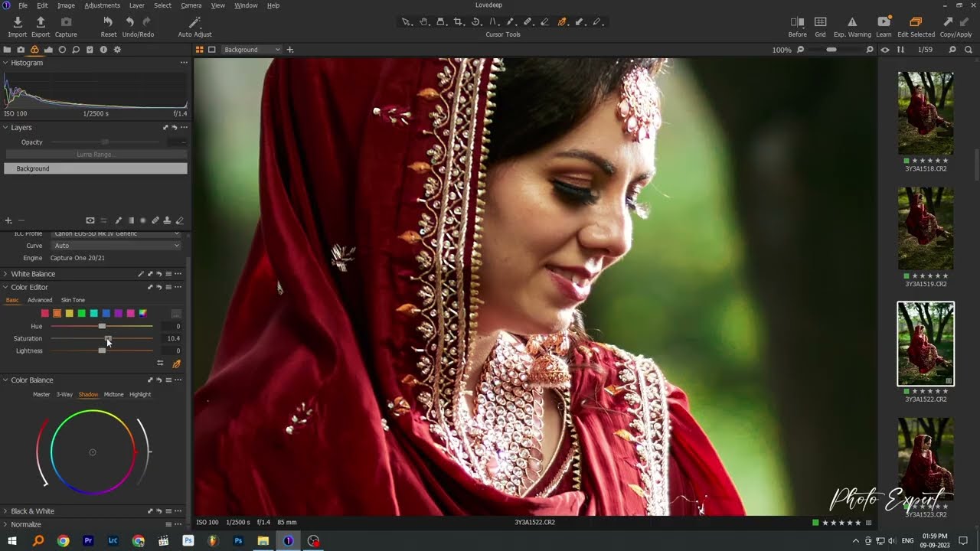Select the orange color editor picker tool
The image size is (980, 551).
(x=563, y=22)
